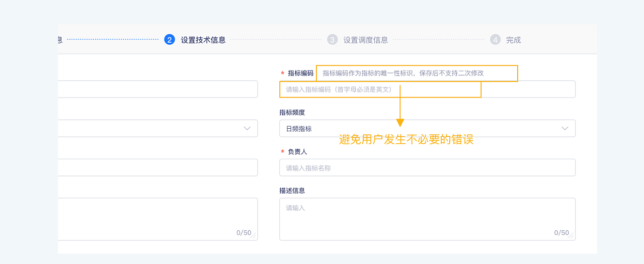Open the partially visible left dropdown arrow

(x=247, y=129)
